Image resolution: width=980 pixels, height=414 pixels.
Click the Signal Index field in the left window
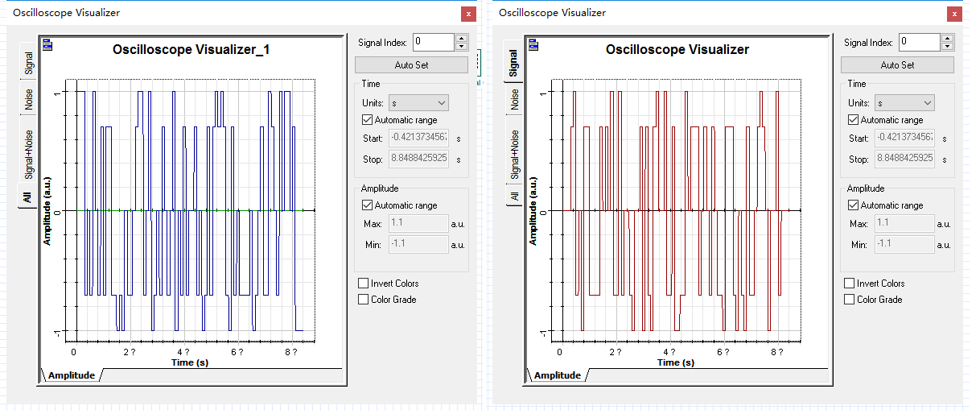coord(433,42)
